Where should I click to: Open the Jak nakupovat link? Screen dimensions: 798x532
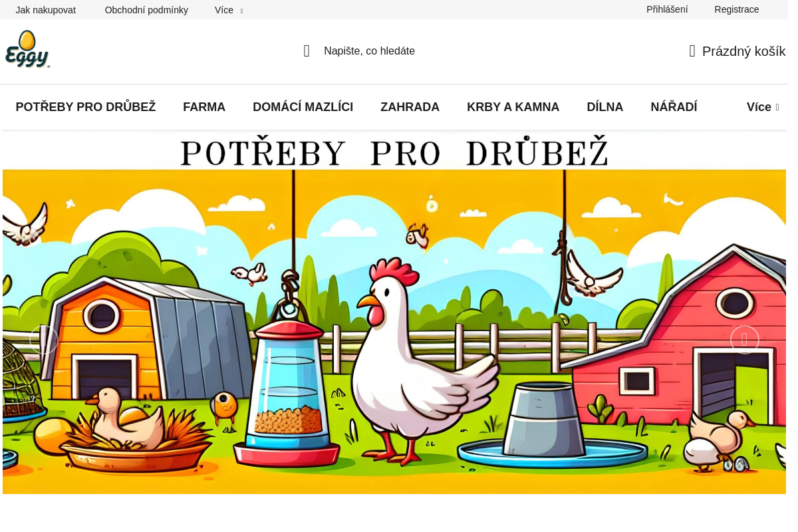pyautogui.click(x=46, y=10)
